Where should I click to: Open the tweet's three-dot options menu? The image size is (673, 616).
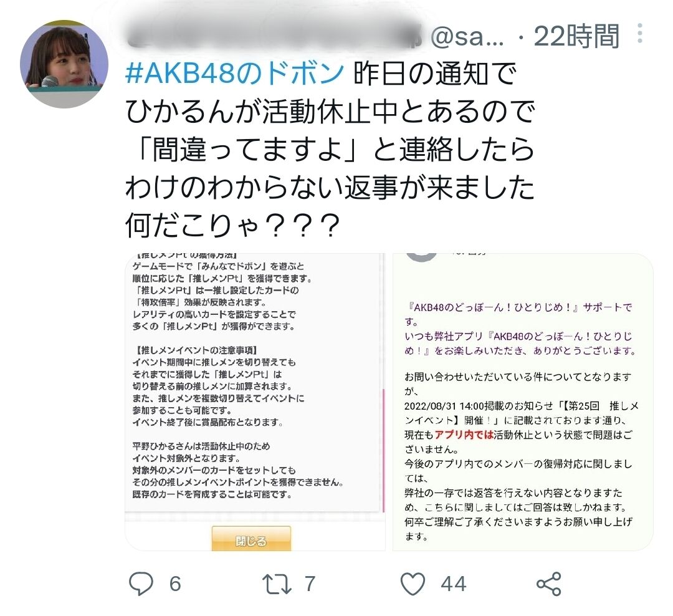639,33
